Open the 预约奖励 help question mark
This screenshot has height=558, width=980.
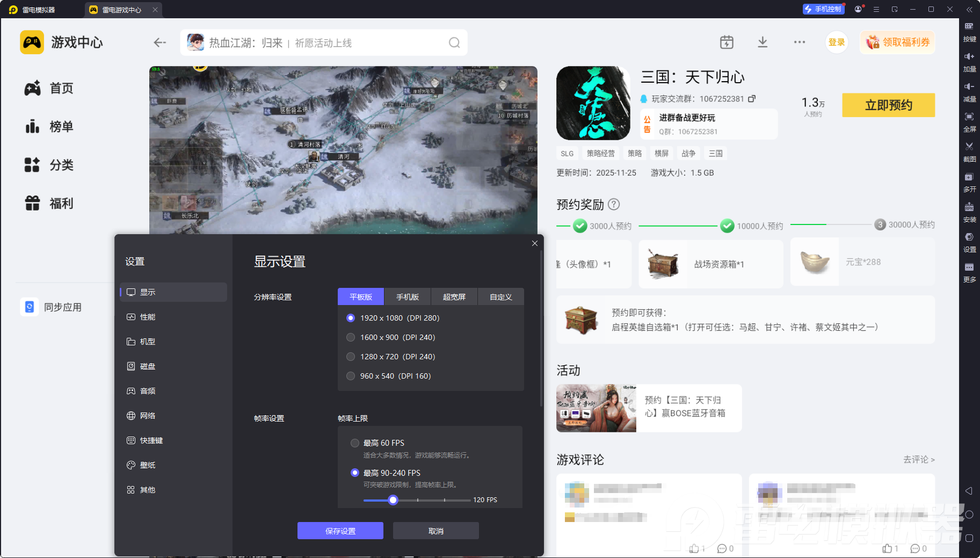614,204
